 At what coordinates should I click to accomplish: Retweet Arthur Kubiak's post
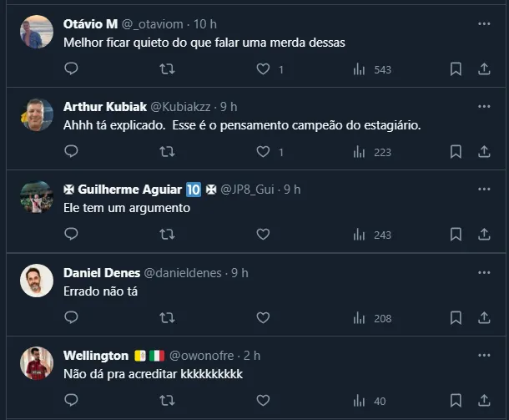(x=167, y=152)
